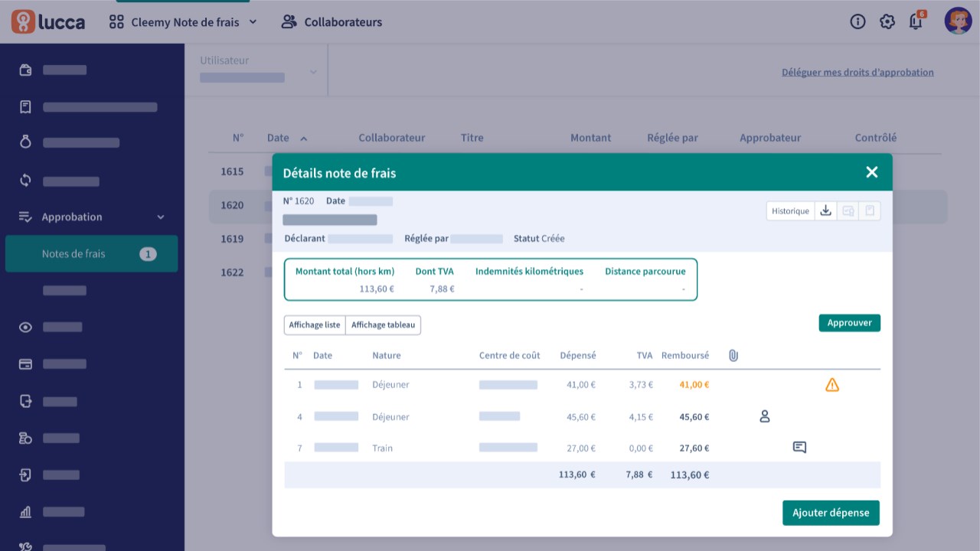This screenshot has width=980, height=551.
Task: Click the paperclip attachment column icon
Action: pos(733,355)
